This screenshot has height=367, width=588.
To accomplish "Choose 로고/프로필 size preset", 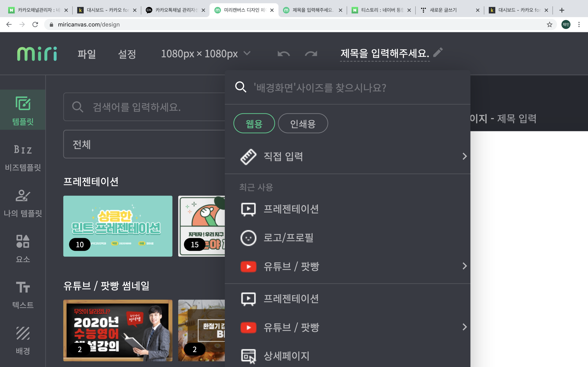I will point(288,238).
